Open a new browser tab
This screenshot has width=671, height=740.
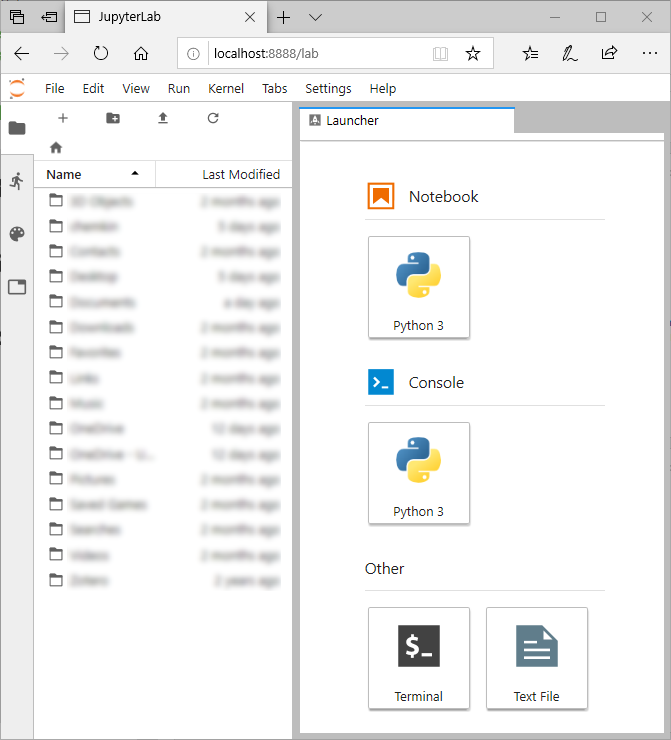(x=284, y=17)
